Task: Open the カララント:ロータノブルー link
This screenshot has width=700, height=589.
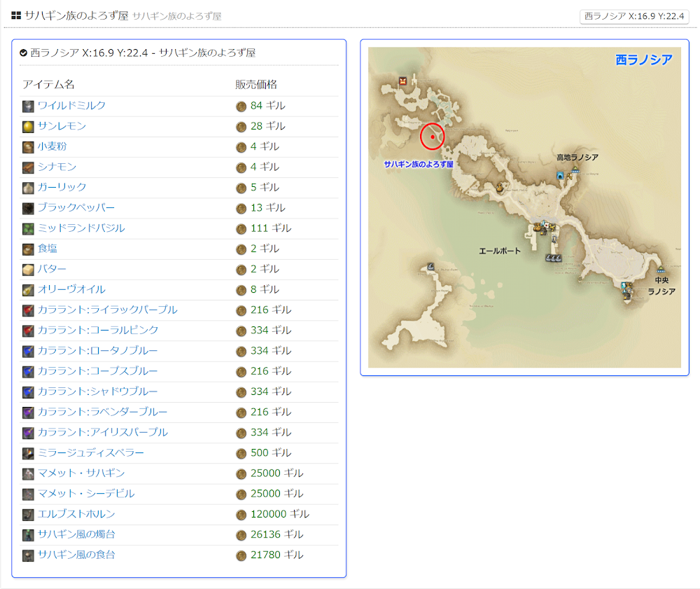Action: point(97,351)
